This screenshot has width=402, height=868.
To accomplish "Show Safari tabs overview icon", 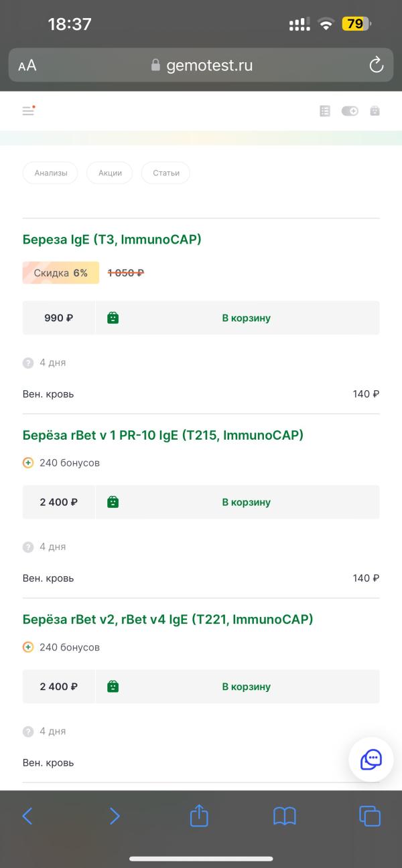I will [370, 816].
